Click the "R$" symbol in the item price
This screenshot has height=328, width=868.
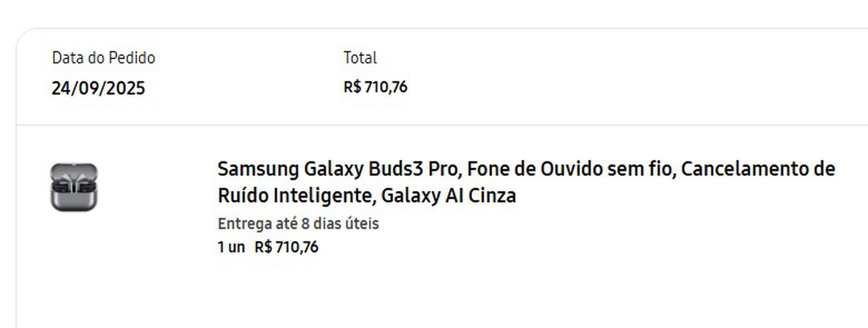263,247
